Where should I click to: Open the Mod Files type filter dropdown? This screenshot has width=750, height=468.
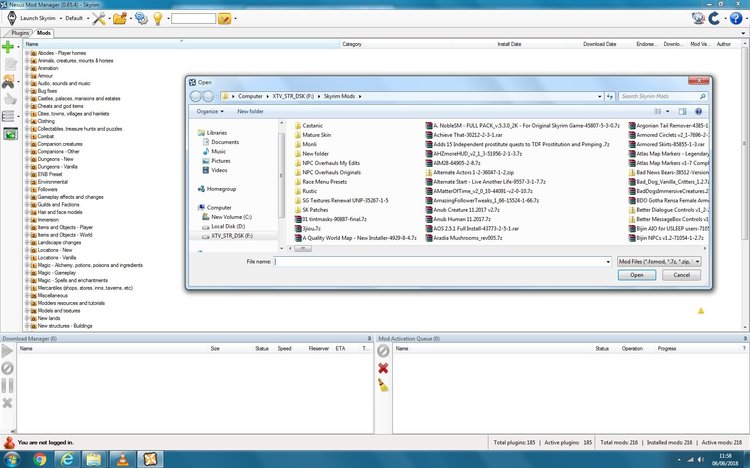point(659,262)
